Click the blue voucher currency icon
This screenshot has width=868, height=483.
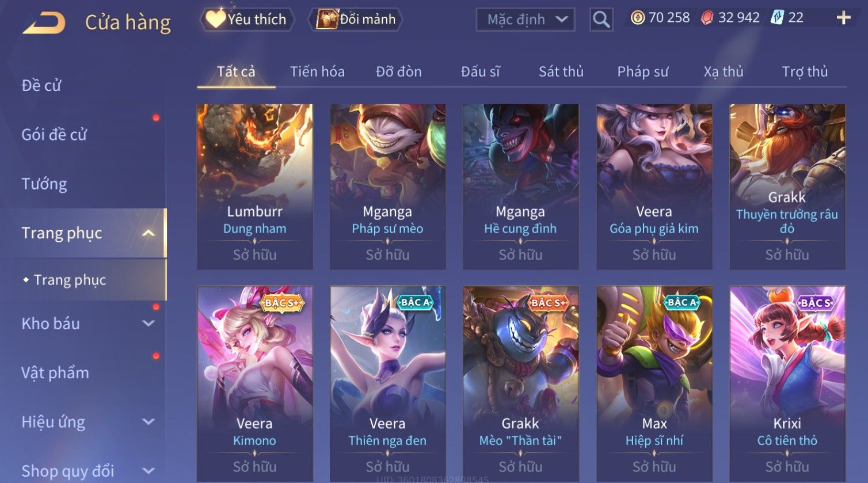(777, 18)
